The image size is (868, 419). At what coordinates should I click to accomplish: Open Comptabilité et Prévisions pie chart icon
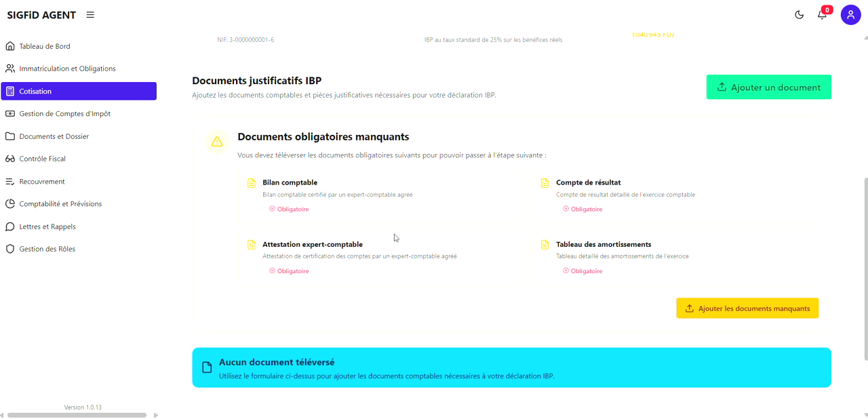coord(9,203)
